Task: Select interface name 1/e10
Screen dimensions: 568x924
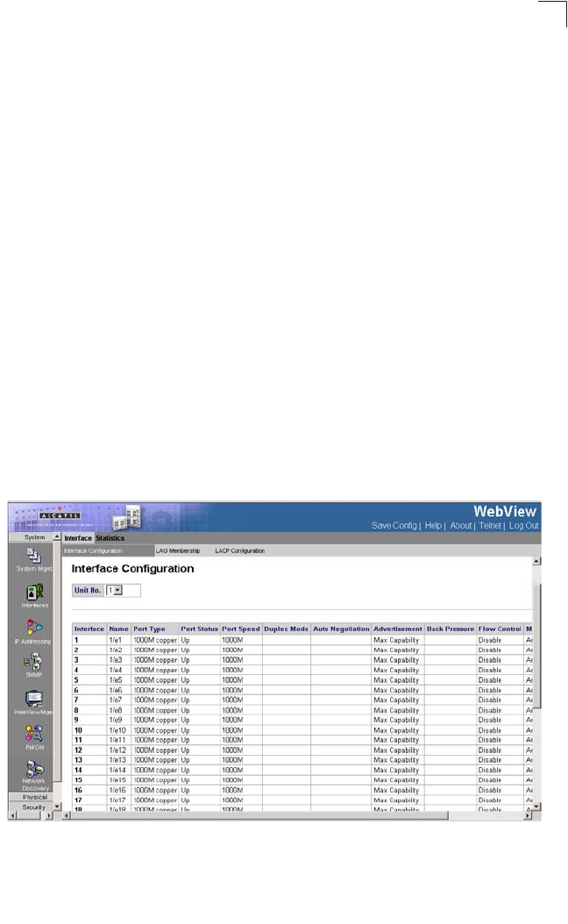Action: [x=117, y=730]
